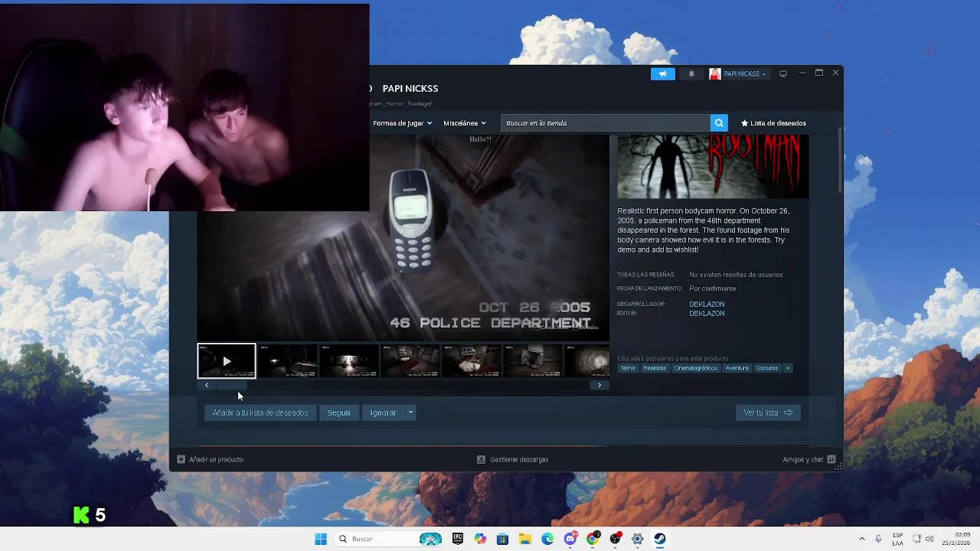Open Settings gear from taskbar
Image resolution: width=980 pixels, height=551 pixels.
pos(637,539)
